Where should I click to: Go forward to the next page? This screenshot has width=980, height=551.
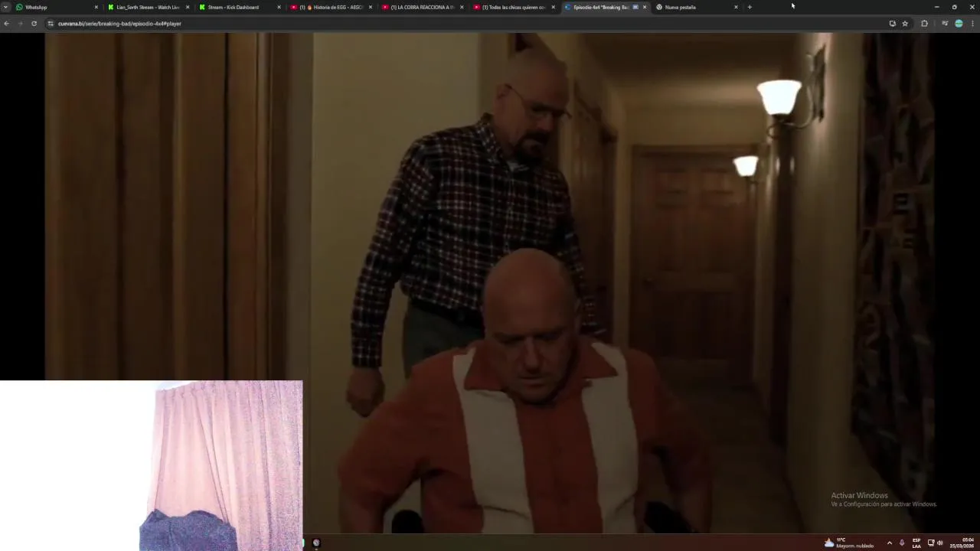click(20, 24)
